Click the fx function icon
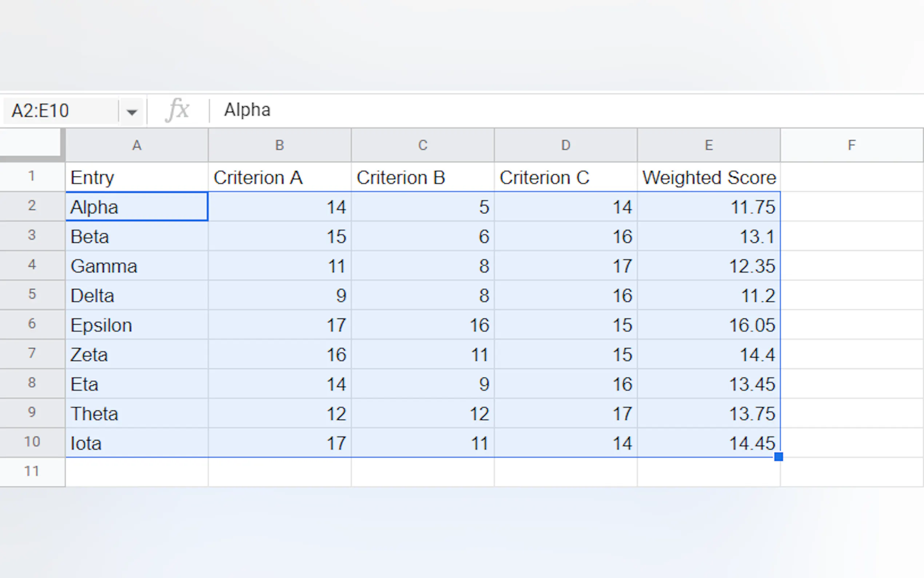This screenshot has height=578, width=924. coord(177,110)
